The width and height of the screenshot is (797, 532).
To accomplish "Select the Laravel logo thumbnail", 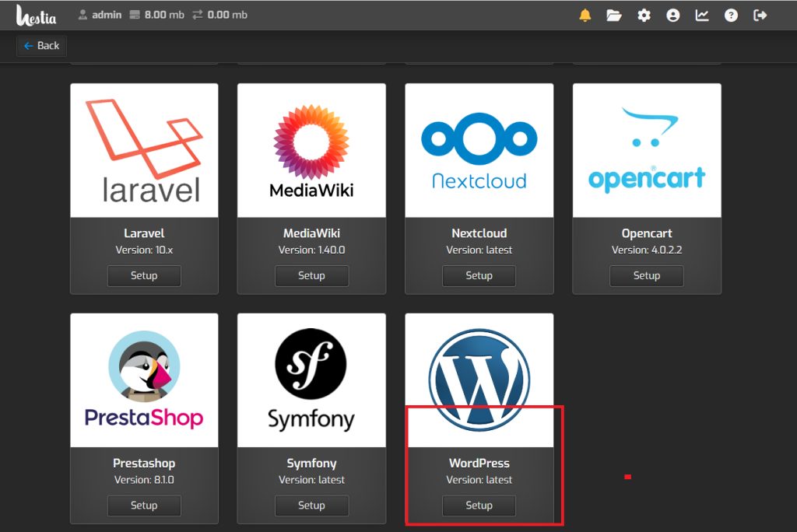I will click(144, 150).
